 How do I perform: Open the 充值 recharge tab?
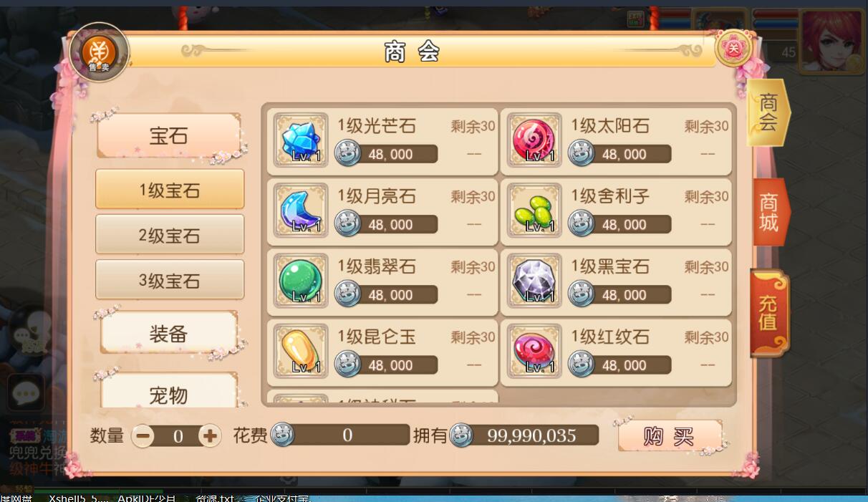(768, 313)
